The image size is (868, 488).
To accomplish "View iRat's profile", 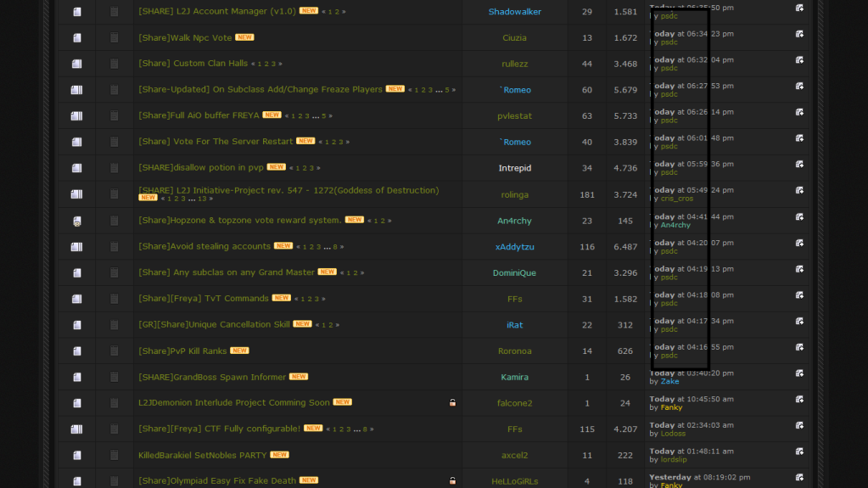I will coord(514,324).
